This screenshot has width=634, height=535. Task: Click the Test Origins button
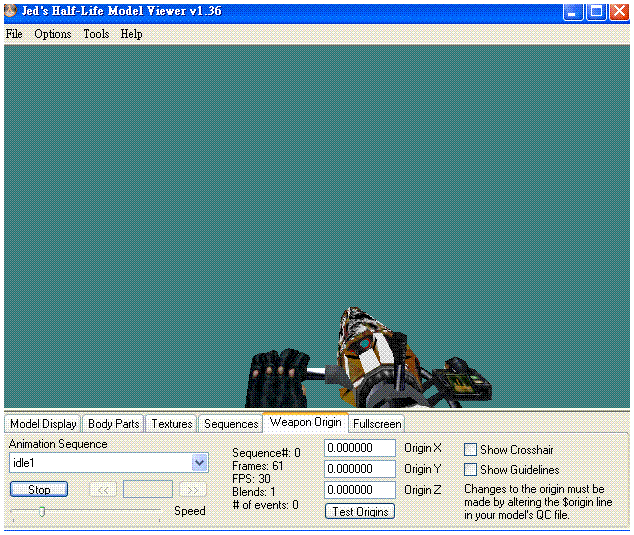[360, 512]
